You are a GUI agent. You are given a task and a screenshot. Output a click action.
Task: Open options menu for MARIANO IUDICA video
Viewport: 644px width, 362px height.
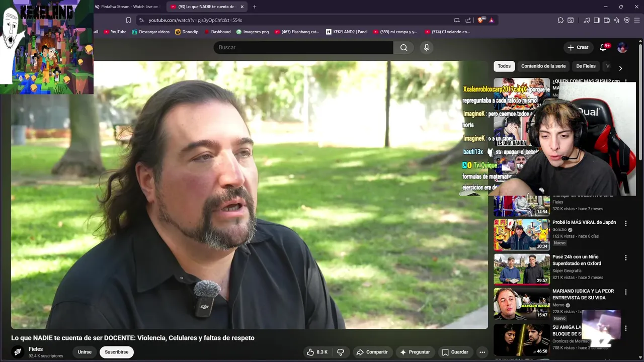(626, 292)
